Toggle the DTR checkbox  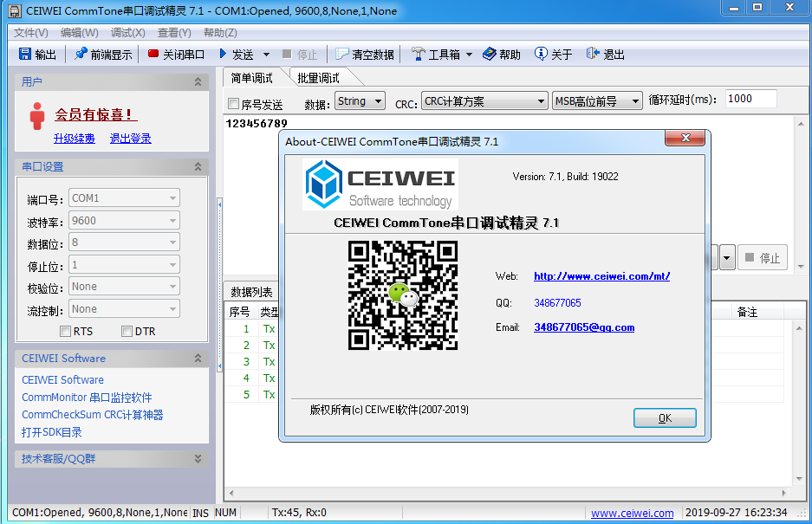127,332
